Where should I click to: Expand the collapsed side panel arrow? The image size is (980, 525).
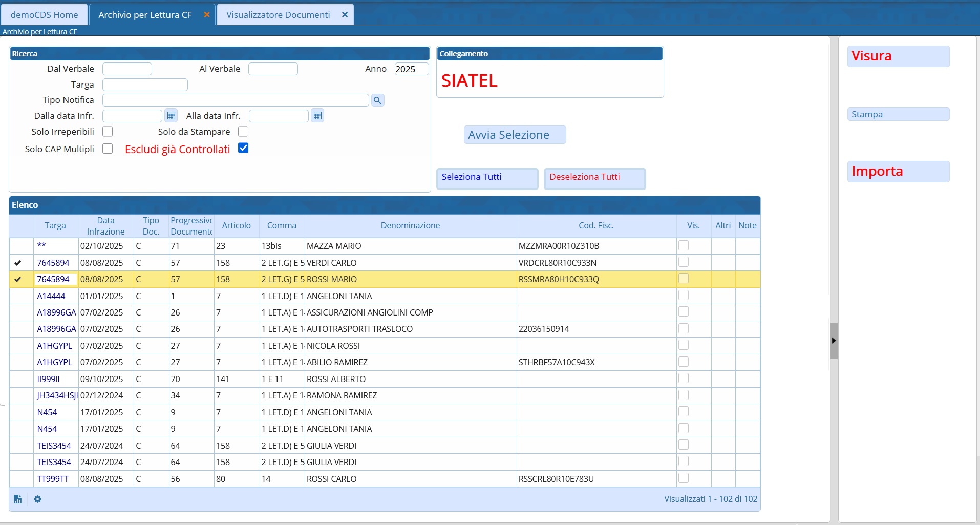click(834, 341)
